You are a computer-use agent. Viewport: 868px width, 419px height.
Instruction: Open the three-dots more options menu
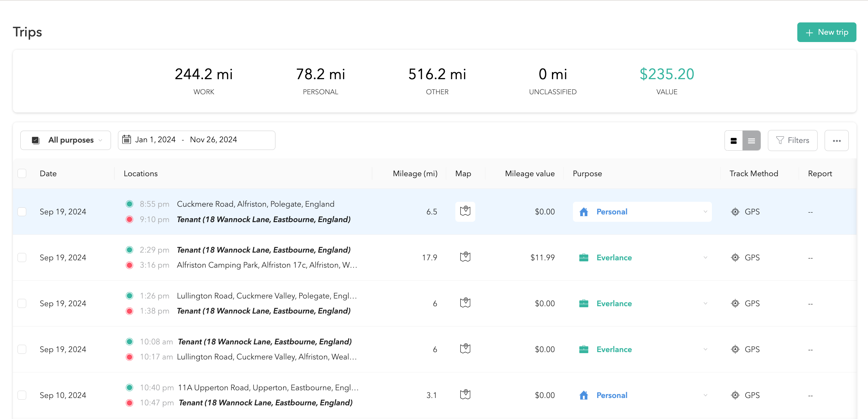click(x=836, y=140)
